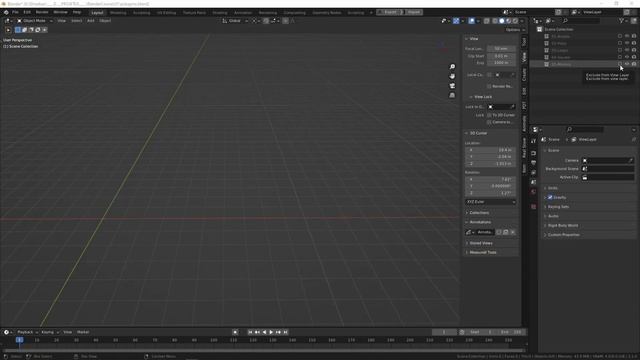Expand the Units panel
The height and width of the screenshot is (360, 640).
click(x=553, y=188)
